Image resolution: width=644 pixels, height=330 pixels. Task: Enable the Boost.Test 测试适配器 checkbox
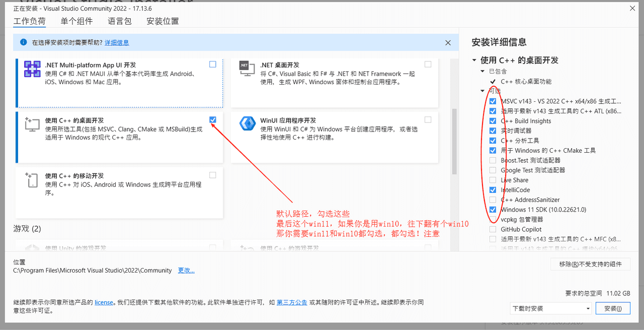pos(492,160)
